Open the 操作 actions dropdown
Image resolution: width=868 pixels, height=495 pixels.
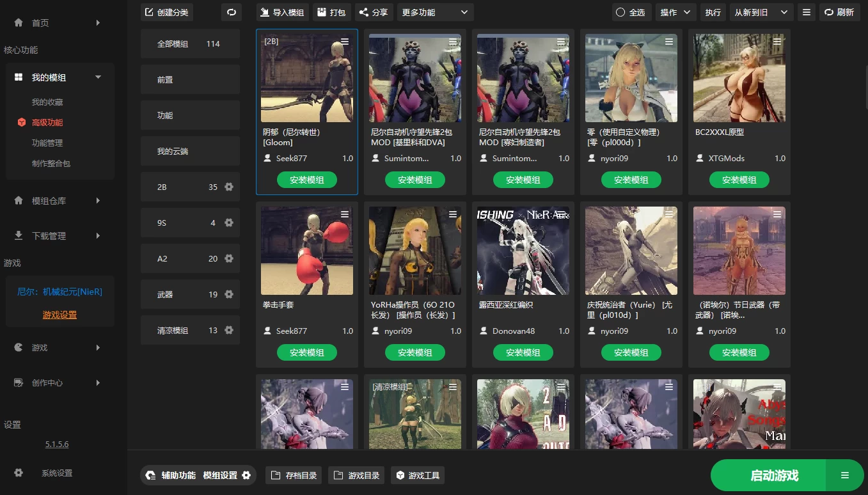coord(675,12)
